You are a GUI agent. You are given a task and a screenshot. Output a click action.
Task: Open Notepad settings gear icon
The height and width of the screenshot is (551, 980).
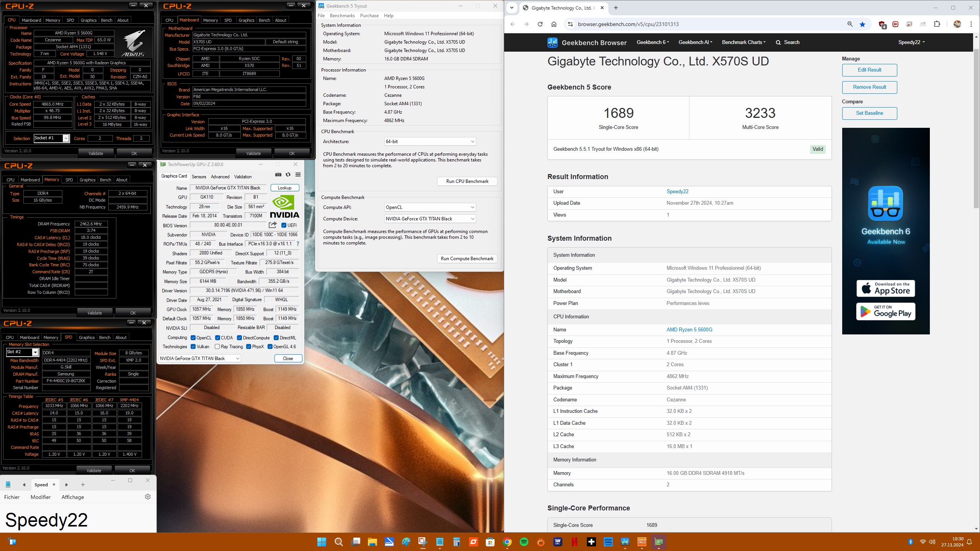click(147, 497)
